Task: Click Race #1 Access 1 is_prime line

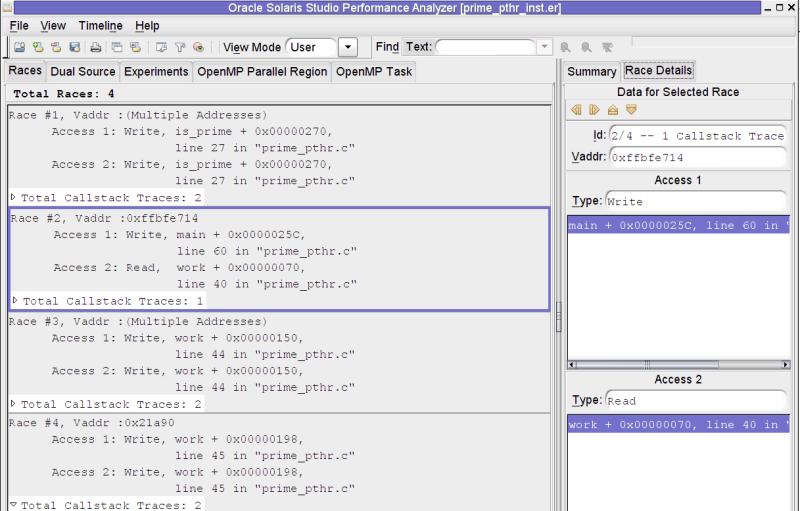Action: [192, 131]
